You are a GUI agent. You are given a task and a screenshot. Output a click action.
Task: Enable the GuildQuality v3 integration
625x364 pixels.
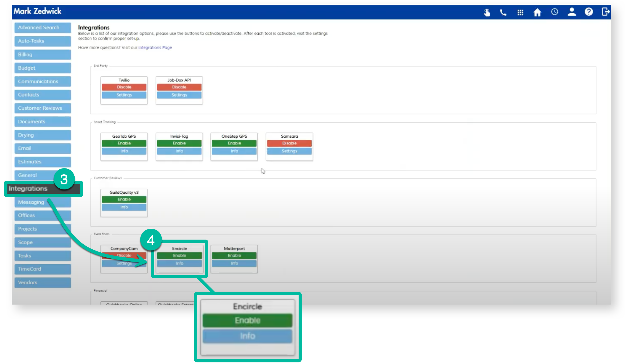click(x=124, y=199)
